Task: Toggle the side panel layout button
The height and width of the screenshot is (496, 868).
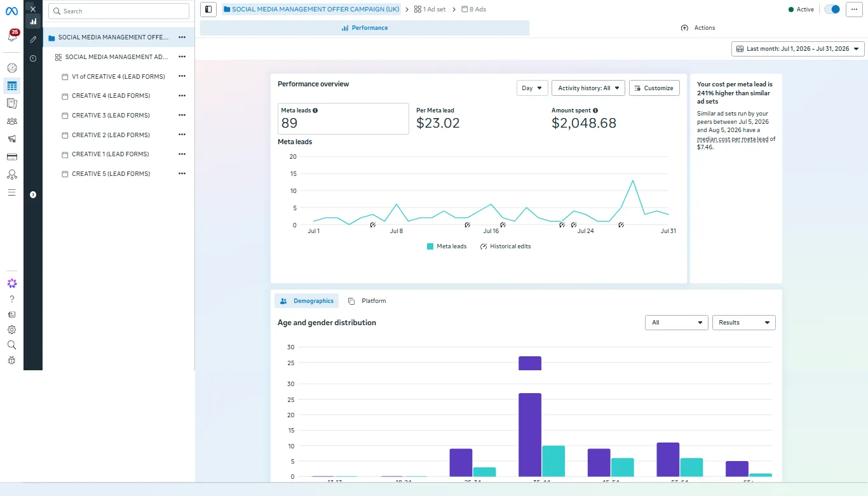Action: 208,10
